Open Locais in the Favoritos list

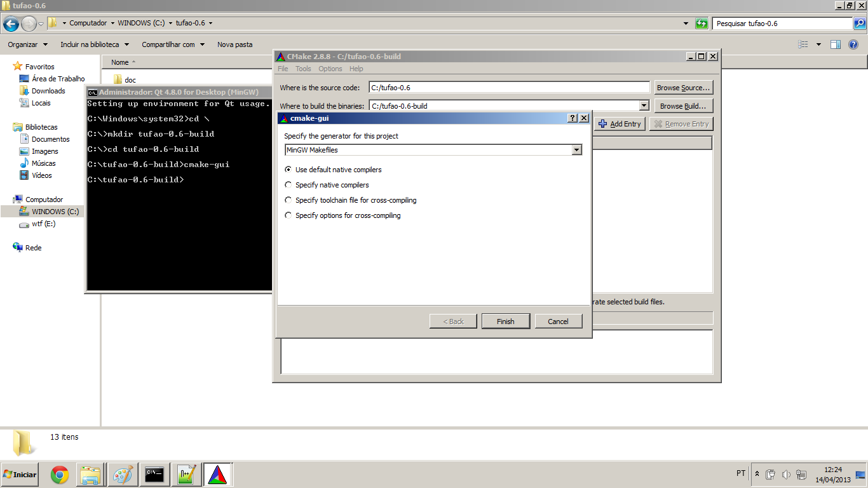click(x=41, y=103)
